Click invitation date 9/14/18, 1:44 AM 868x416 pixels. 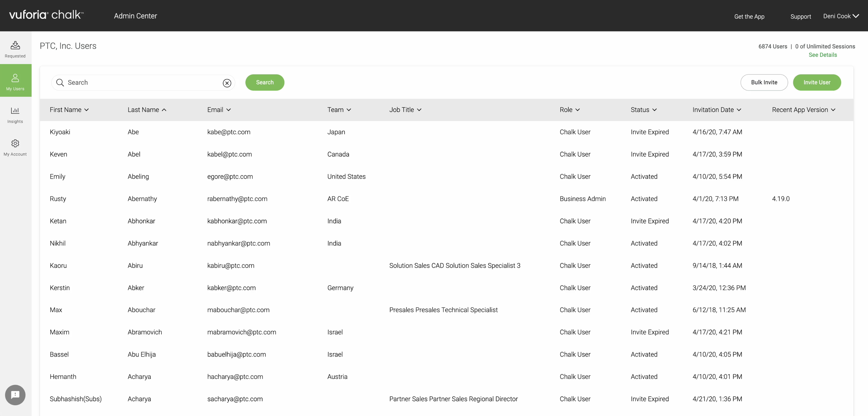coord(717,266)
